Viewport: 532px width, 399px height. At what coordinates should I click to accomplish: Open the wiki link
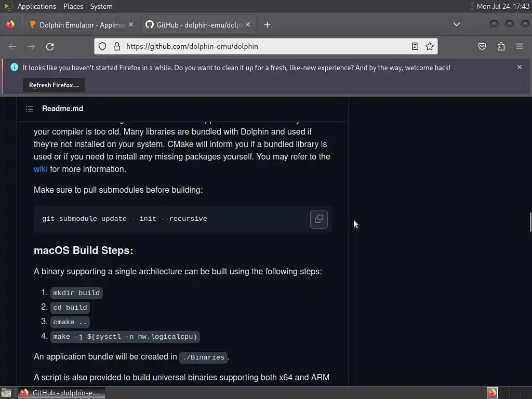[x=41, y=169]
